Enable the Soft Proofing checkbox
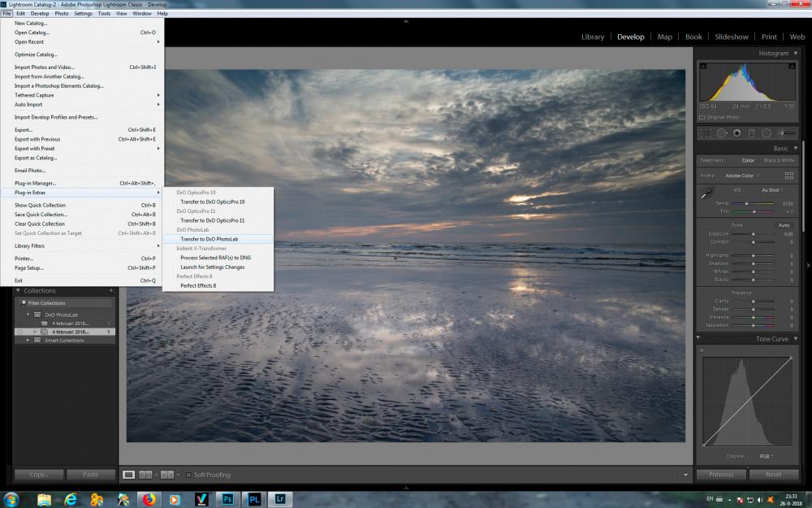The image size is (812, 508). tap(188, 475)
